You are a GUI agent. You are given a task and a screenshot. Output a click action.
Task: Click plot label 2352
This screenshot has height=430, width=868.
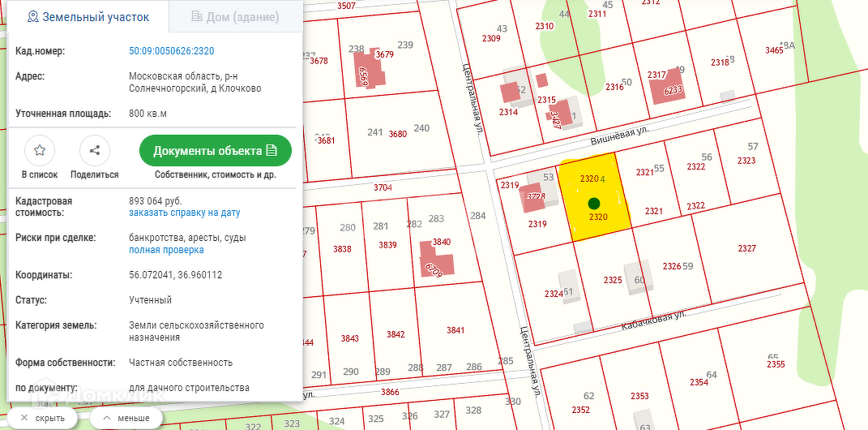[x=581, y=410]
